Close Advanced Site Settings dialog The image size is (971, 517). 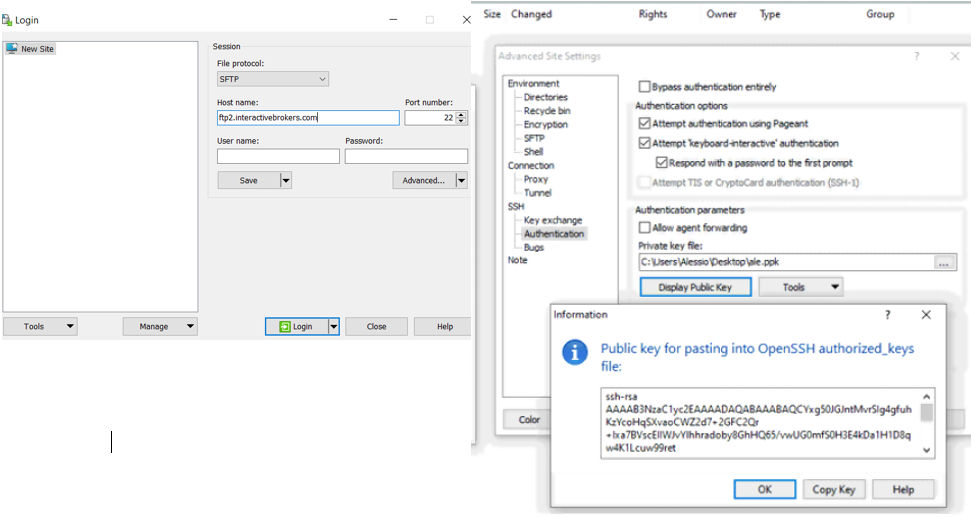(954, 56)
